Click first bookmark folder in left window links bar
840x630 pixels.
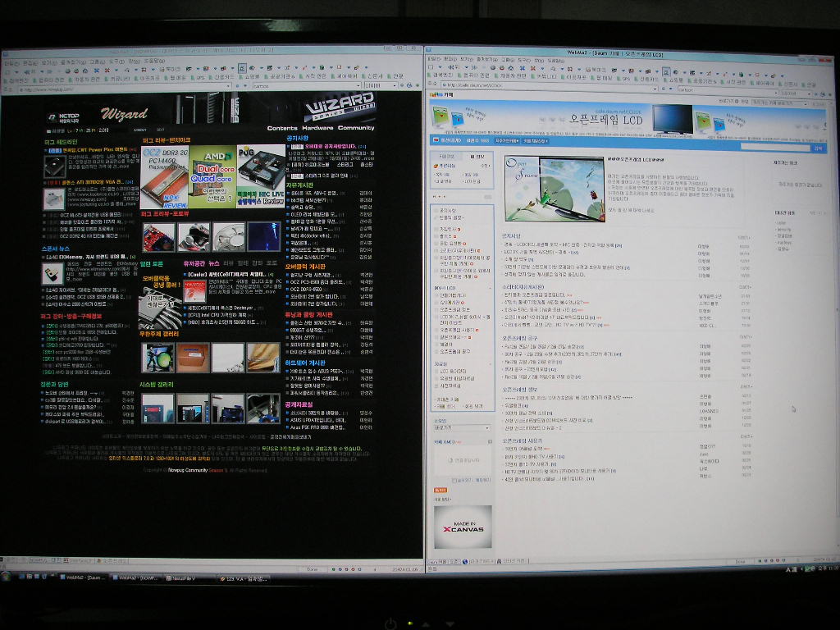click(16, 80)
